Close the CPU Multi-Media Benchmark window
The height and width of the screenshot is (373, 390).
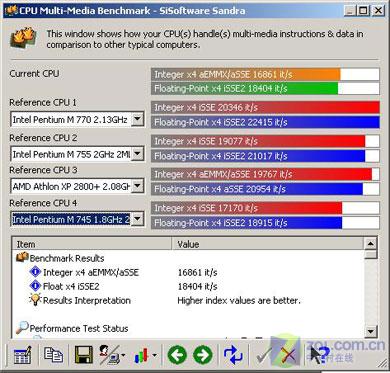(378, 10)
